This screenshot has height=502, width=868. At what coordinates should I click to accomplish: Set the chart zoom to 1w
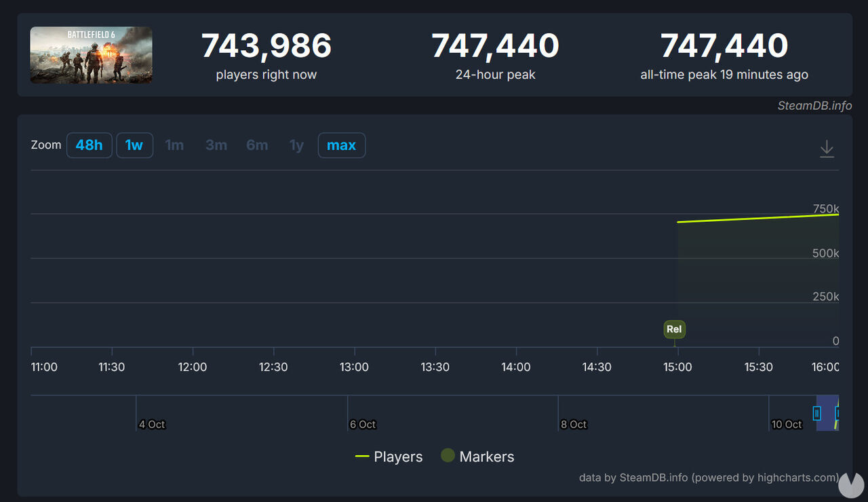tap(134, 145)
